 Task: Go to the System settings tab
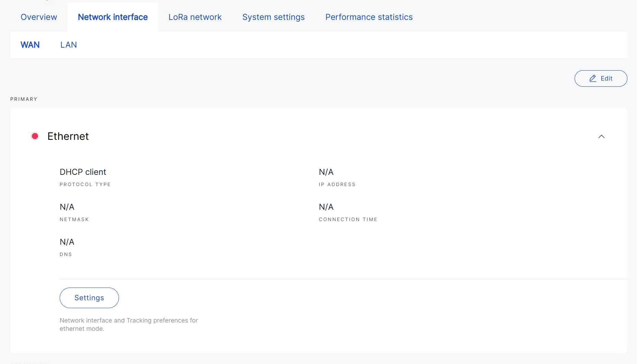pyautogui.click(x=273, y=17)
